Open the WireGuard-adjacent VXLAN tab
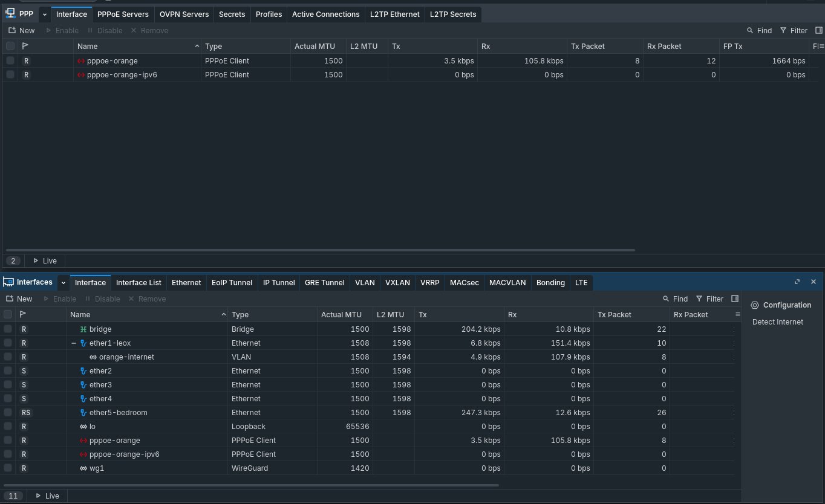The image size is (825, 504). [397, 283]
